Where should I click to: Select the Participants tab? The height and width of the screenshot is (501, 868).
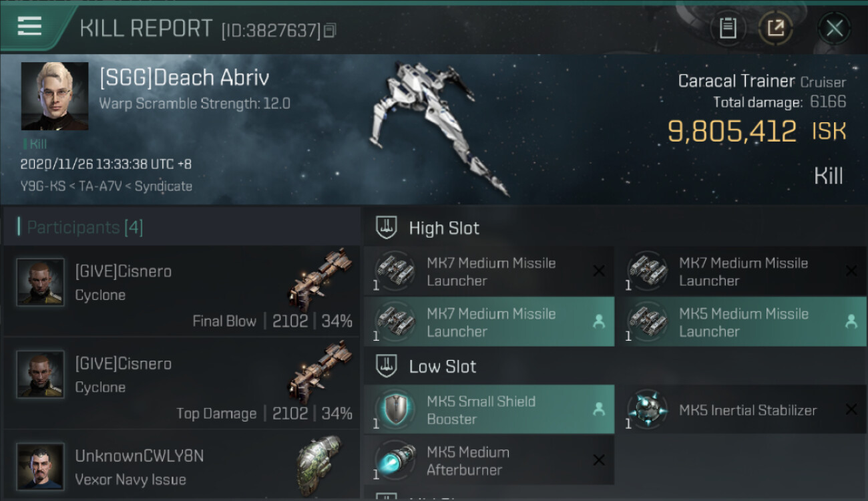(x=85, y=227)
